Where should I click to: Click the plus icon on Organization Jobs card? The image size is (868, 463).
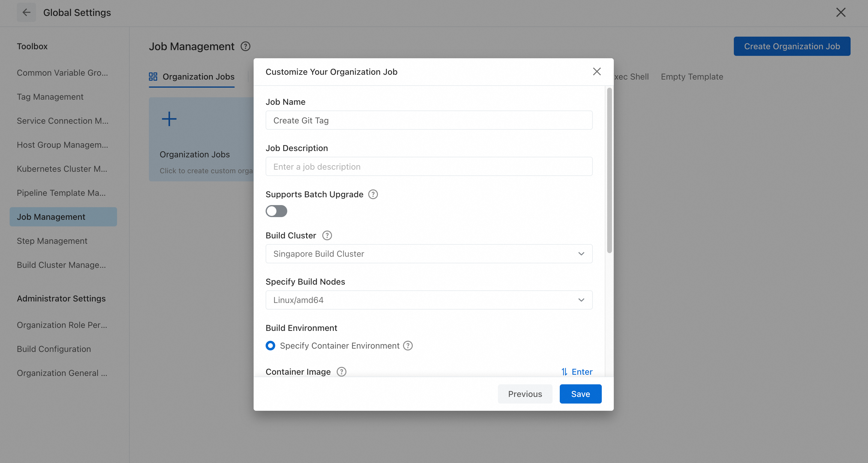pyautogui.click(x=169, y=119)
